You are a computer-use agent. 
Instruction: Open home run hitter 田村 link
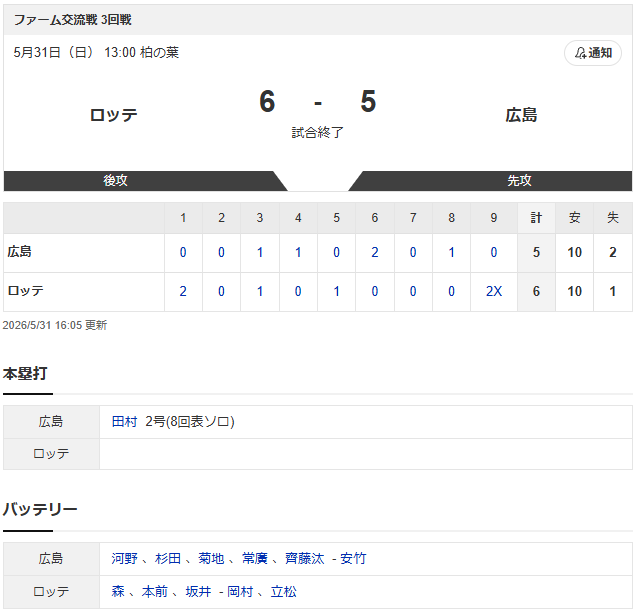[x=125, y=422]
